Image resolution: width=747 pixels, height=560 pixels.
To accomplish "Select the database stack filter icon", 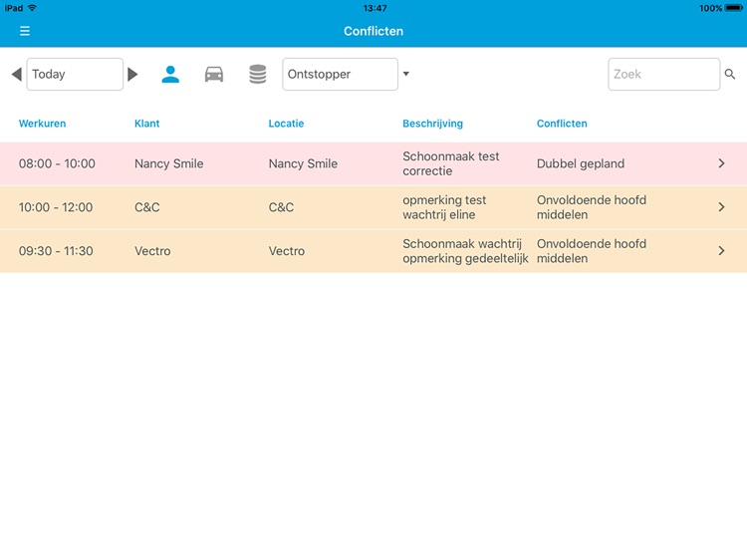I will pyautogui.click(x=258, y=75).
